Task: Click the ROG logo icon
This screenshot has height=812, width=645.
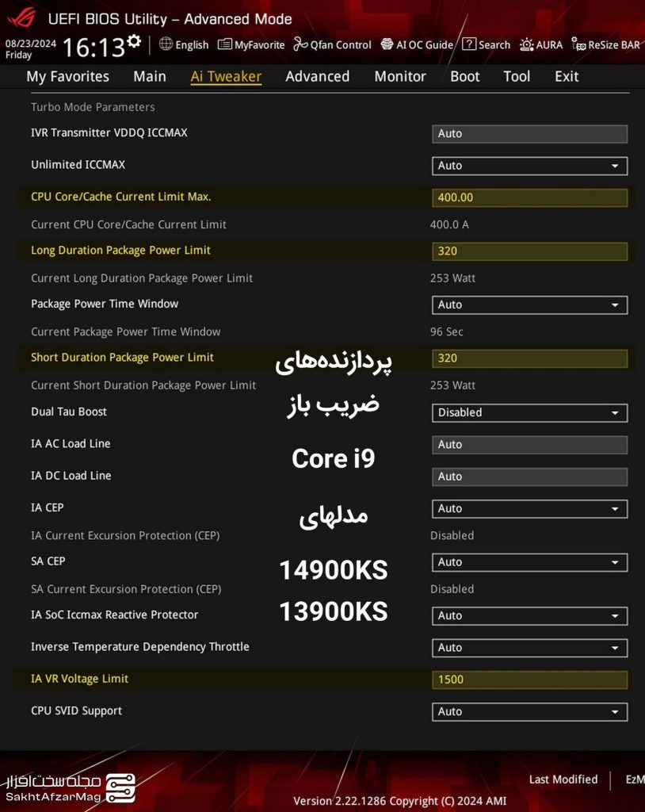Action: [21, 17]
